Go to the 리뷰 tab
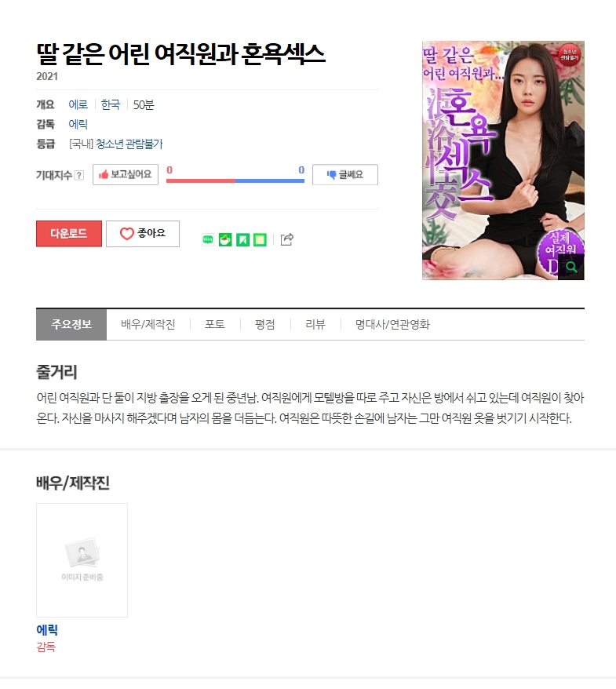616x689 pixels. 315,324
